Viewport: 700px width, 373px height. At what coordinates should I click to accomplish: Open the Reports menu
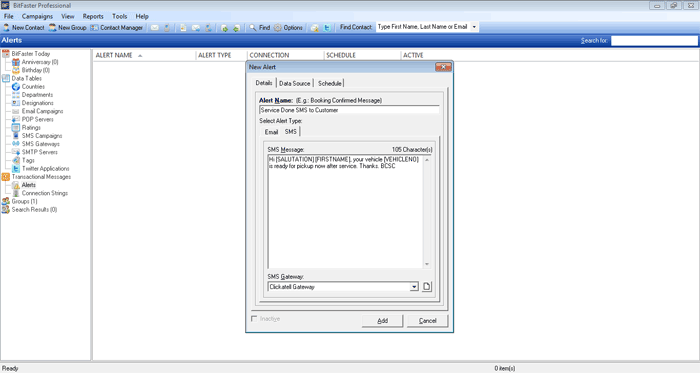93,16
